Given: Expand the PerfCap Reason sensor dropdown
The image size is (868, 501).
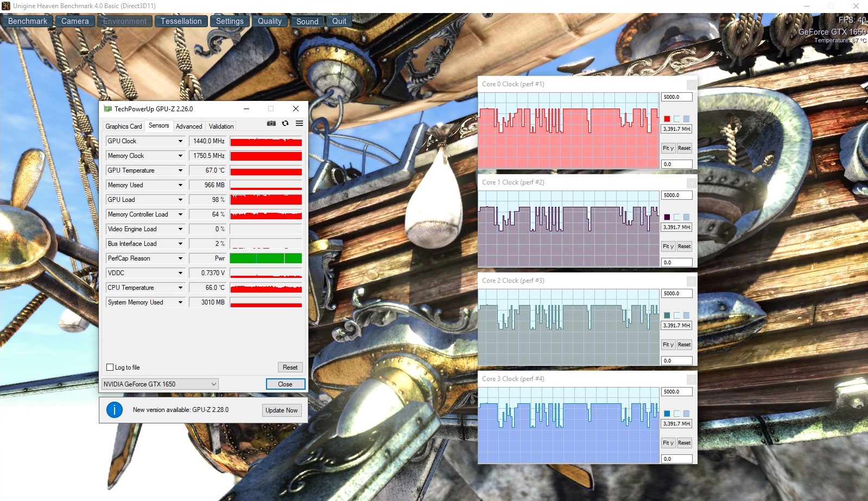Looking at the screenshot, I should coord(181,258).
